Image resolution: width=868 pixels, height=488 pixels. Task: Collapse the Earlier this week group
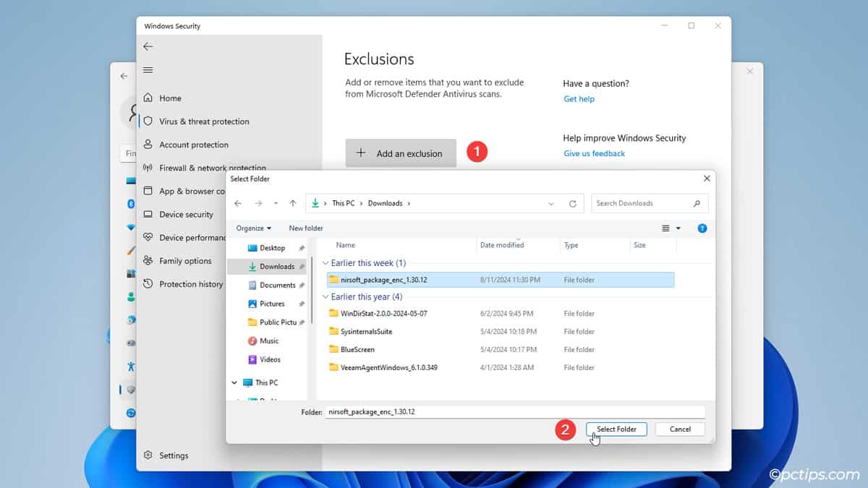325,263
